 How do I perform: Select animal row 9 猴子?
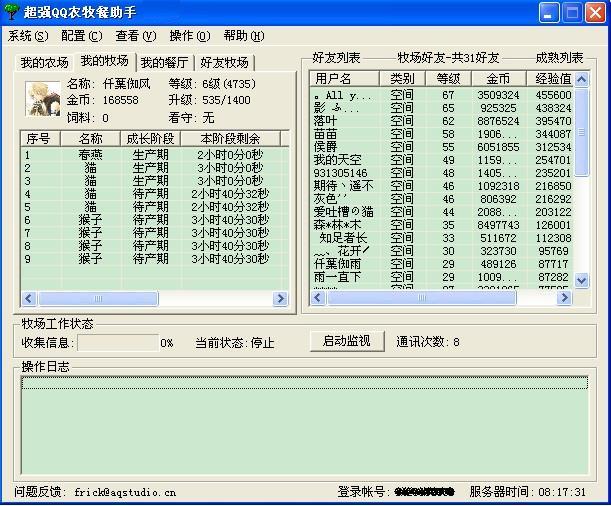point(154,259)
